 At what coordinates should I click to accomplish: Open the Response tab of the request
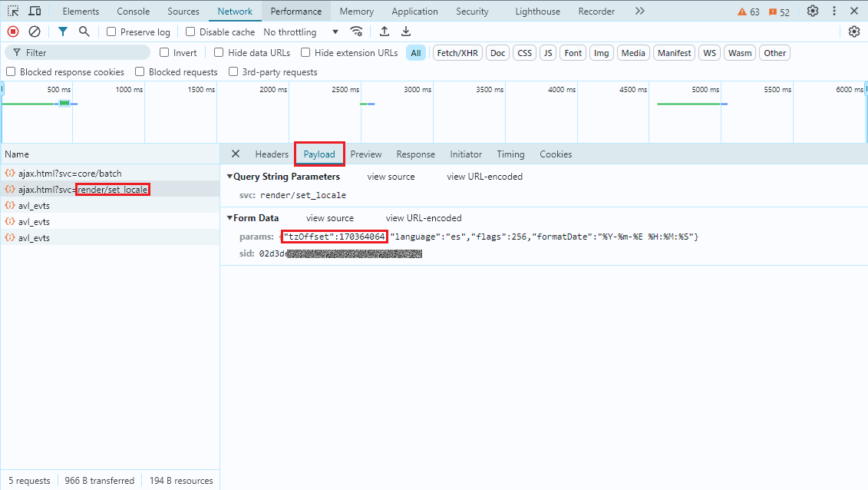pyautogui.click(x=415, y=154)
